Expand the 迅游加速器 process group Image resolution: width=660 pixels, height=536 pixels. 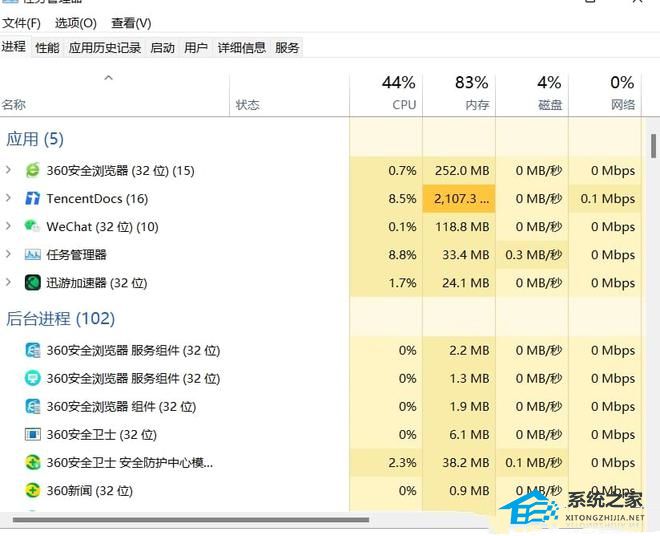(x=8, y=282)
